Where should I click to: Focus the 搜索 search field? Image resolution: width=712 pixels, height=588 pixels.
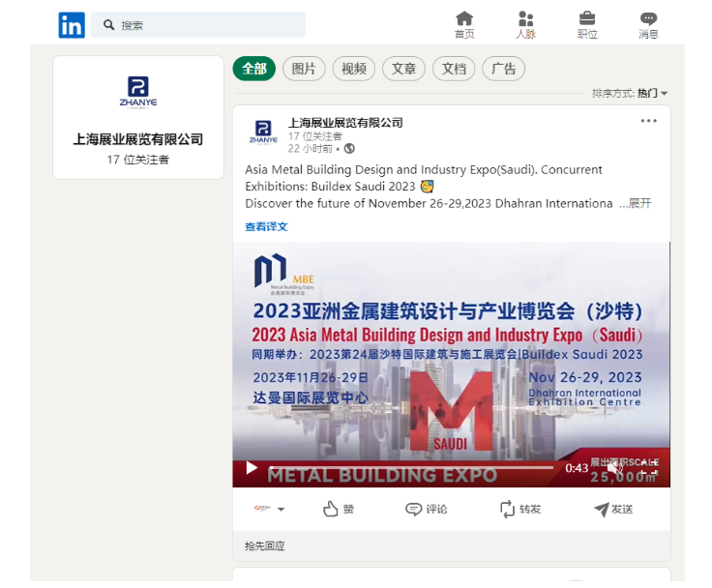point(198,25)
